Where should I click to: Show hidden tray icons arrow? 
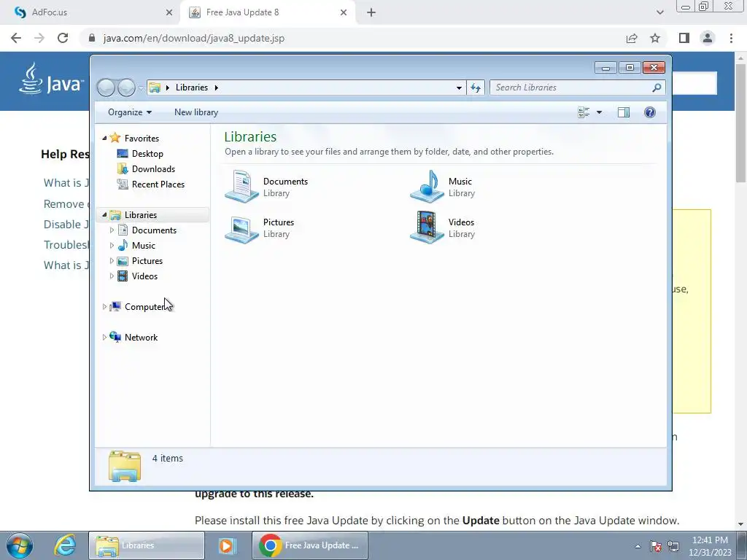click(638, 546)
